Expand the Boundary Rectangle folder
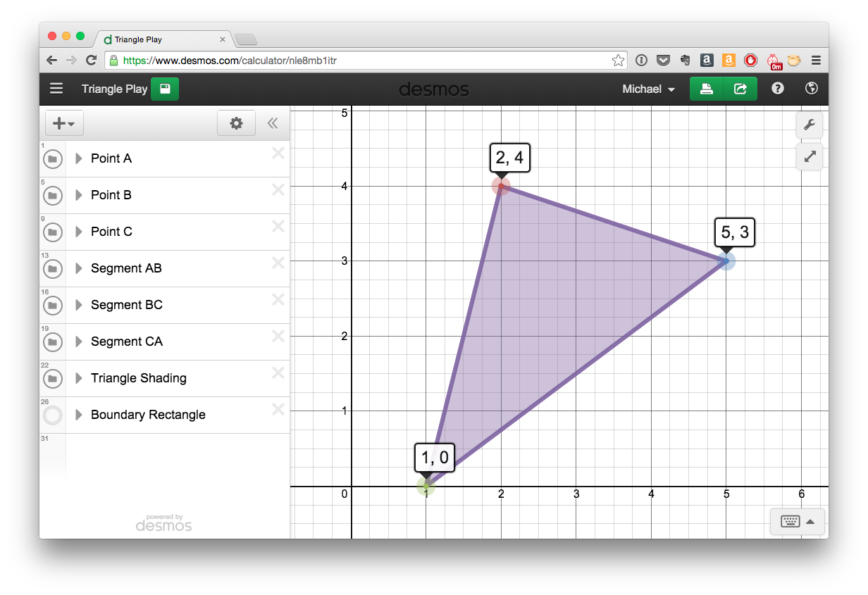This screenshot has height=595, width=868. tap(79, 415)
